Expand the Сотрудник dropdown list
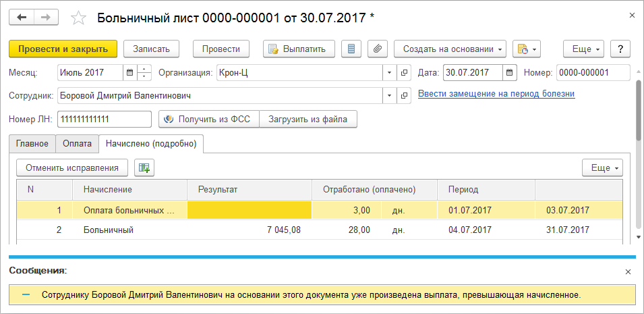The height and width of the screenshot is (314, 644). click(x=390, y=95)
